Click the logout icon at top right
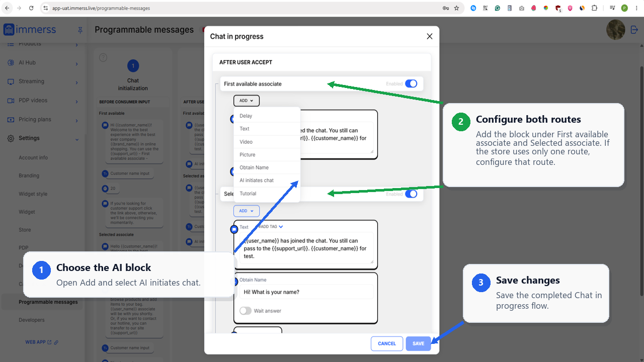 pos(634,30)
